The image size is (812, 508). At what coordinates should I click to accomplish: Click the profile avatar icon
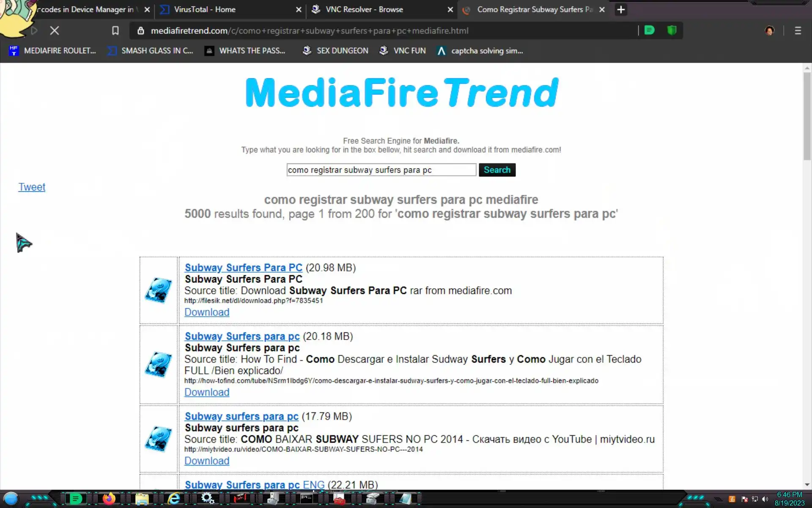(769, 30)
